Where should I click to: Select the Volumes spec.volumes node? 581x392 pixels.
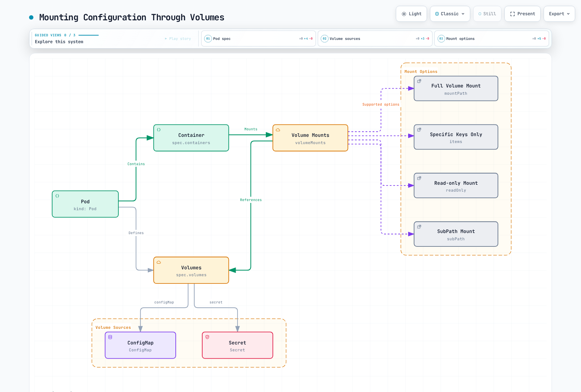pos(191,270)
